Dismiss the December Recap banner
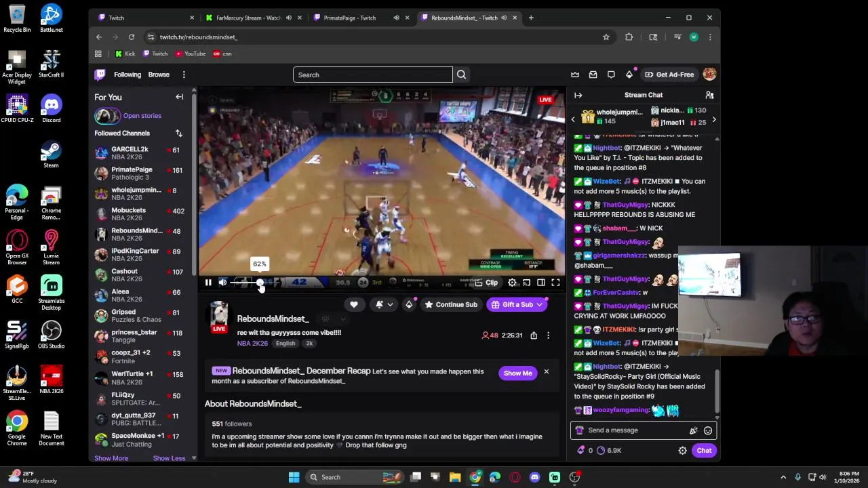 [x=546, y=372]
